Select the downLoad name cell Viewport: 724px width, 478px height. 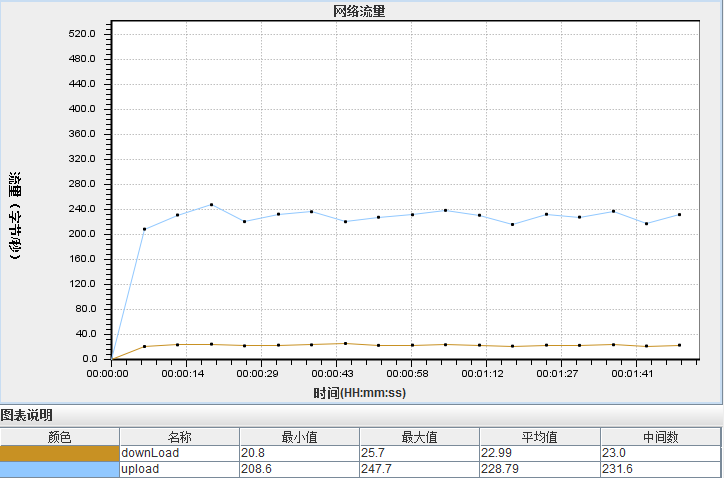point(179,453)
